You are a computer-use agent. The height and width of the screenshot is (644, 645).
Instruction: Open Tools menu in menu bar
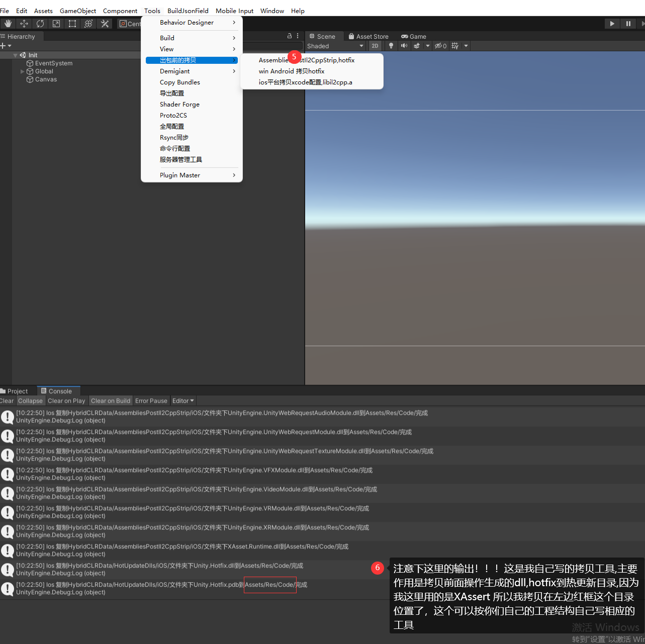[152, 11]
